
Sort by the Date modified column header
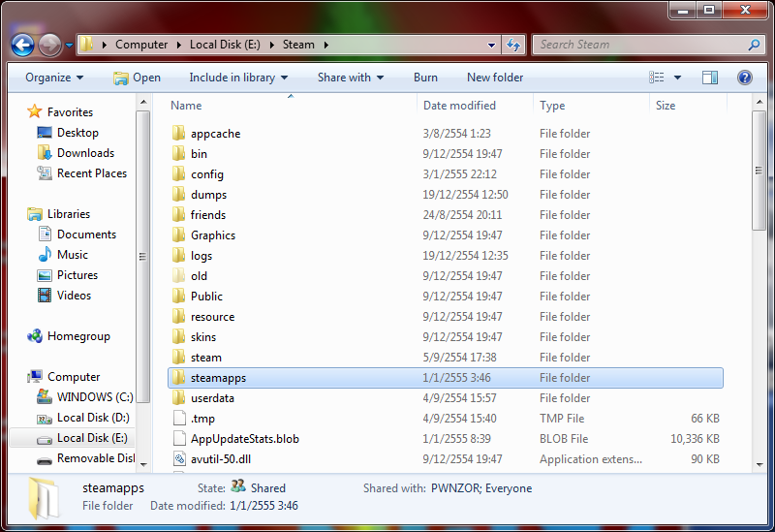459,106
